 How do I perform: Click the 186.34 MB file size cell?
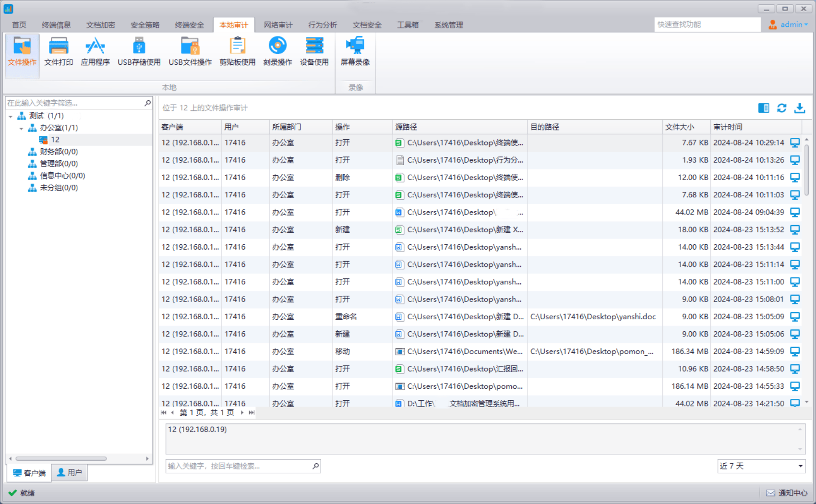[686, 351]
